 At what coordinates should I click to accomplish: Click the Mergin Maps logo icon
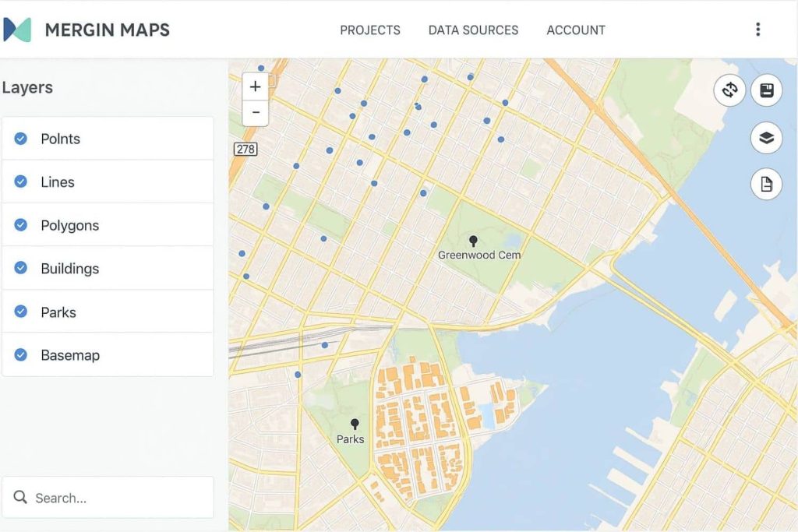coord(17,30)
